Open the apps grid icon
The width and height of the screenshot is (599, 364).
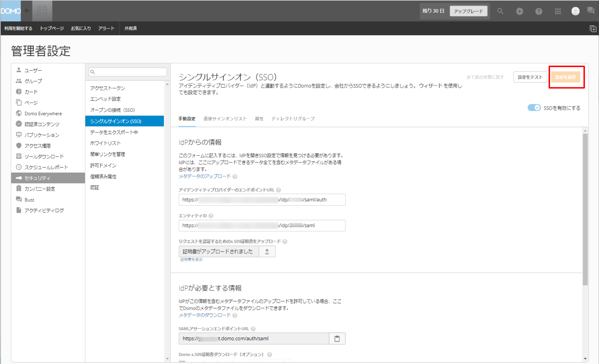558,11
